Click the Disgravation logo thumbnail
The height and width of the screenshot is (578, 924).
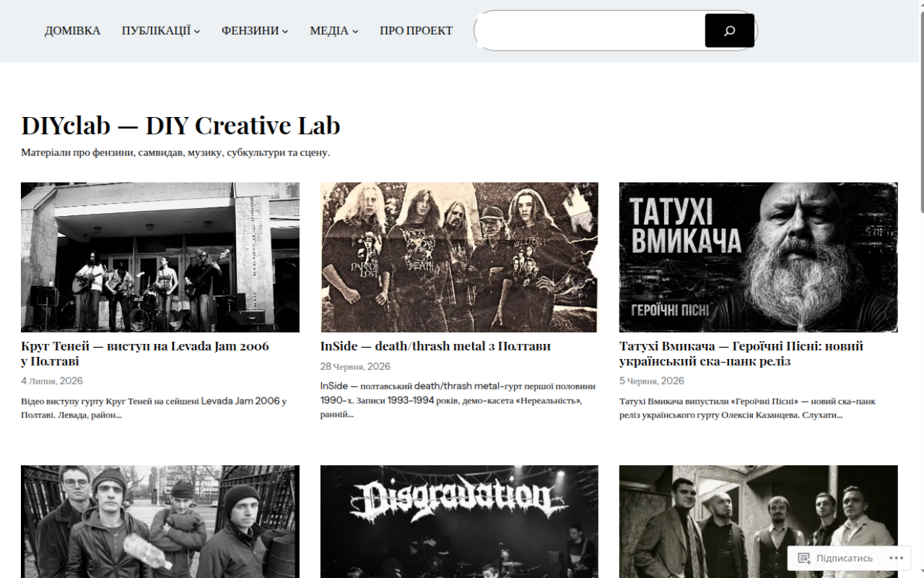(x=459, y=522)
